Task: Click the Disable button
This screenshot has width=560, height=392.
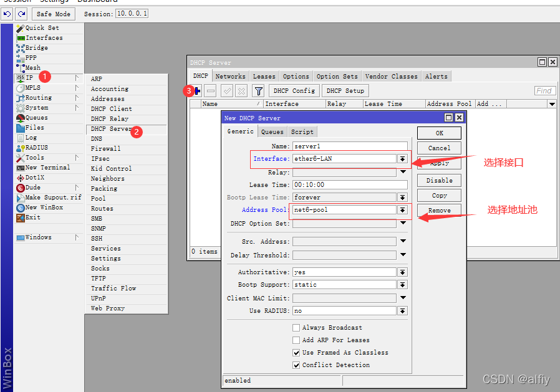Action: 439,181
